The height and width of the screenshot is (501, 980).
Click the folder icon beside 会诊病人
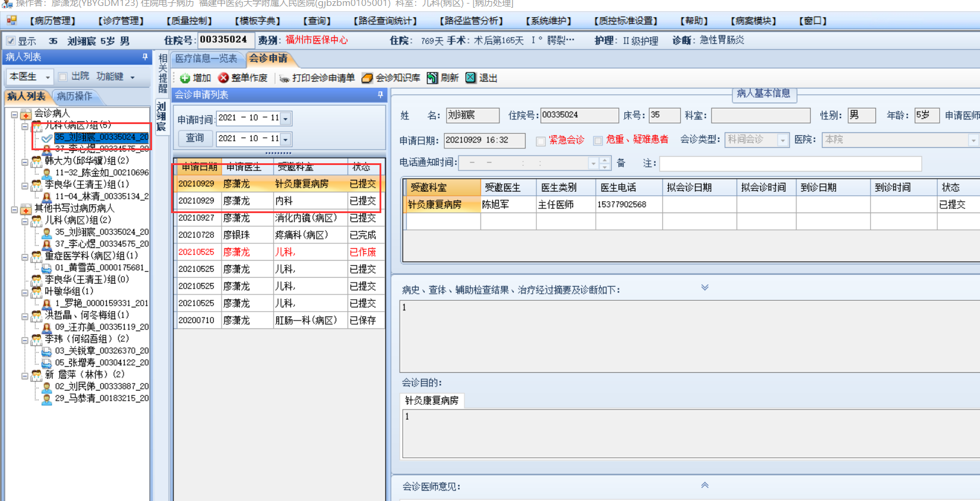point(26,113)
